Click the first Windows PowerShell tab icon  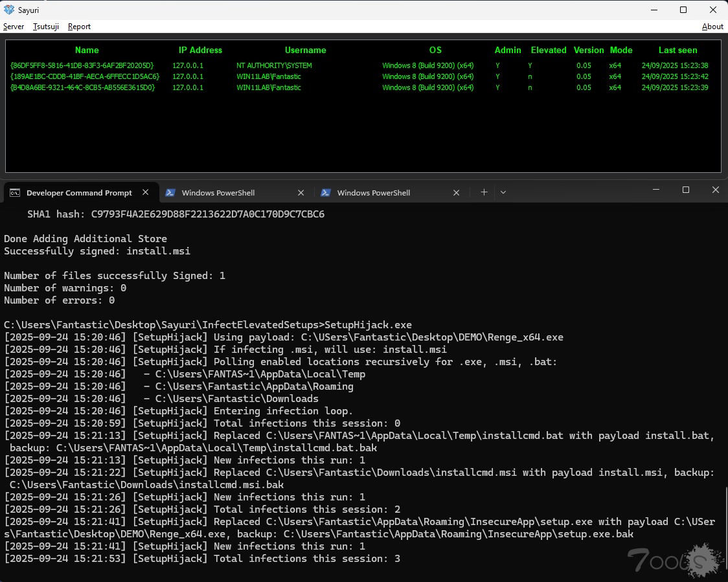(170, 193)
